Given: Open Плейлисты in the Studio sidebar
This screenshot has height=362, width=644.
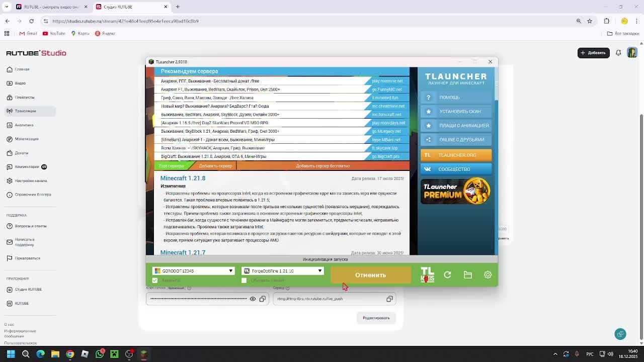Looking at the screenshot, I should coord(25,97).
